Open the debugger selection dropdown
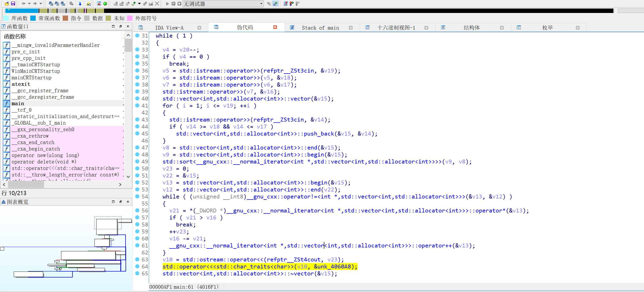The width and height of the screenshot is (644, 292). [x=261, y=4]
